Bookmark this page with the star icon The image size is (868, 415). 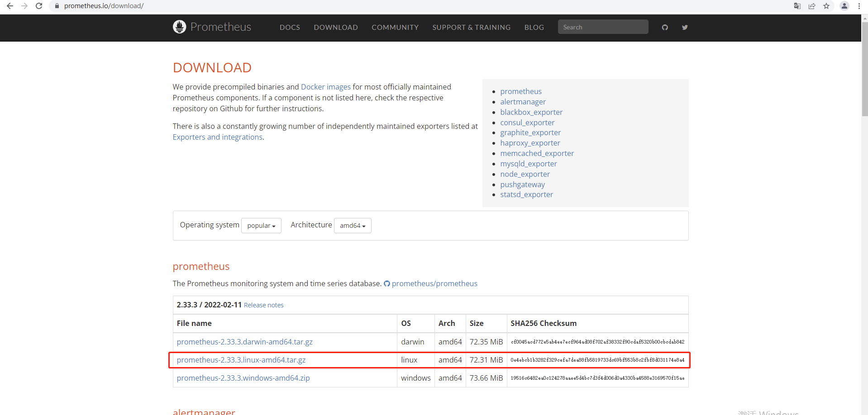826,6
